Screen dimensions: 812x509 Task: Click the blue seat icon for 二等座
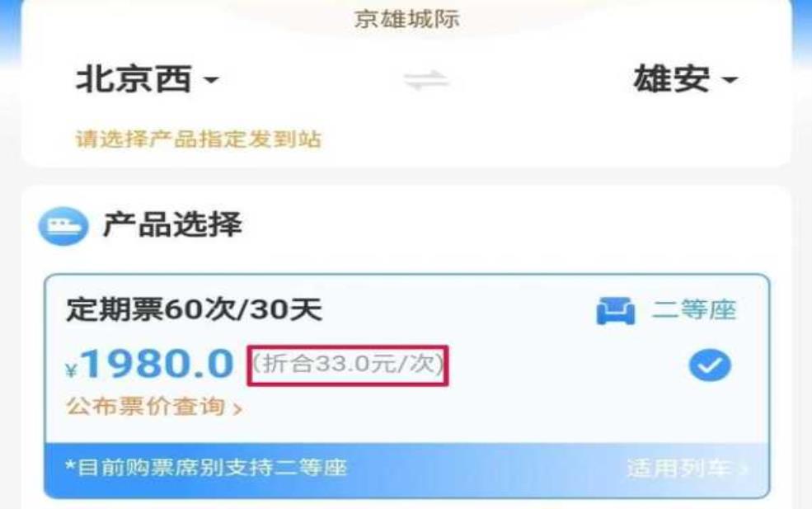(615, 310)
